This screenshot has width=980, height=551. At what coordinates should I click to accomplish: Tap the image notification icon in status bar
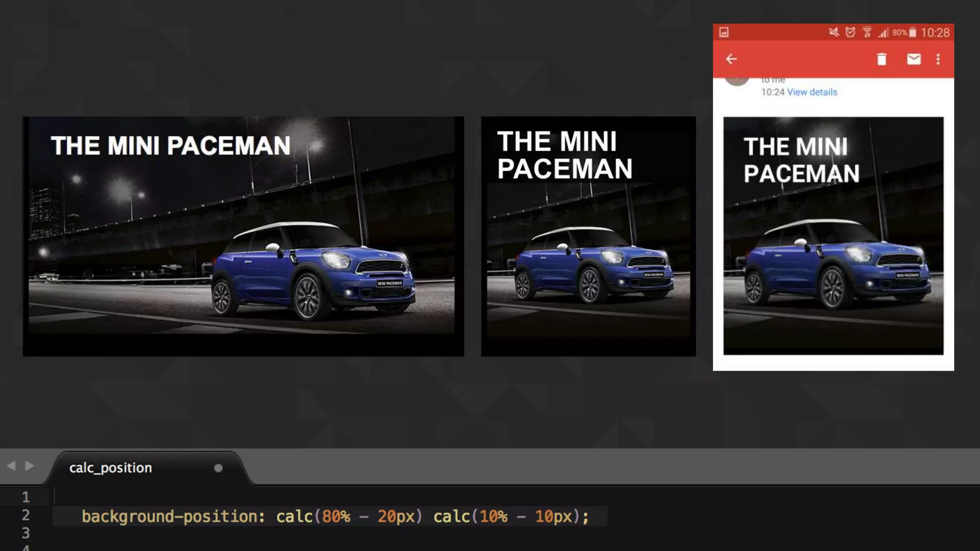point(724,33)
